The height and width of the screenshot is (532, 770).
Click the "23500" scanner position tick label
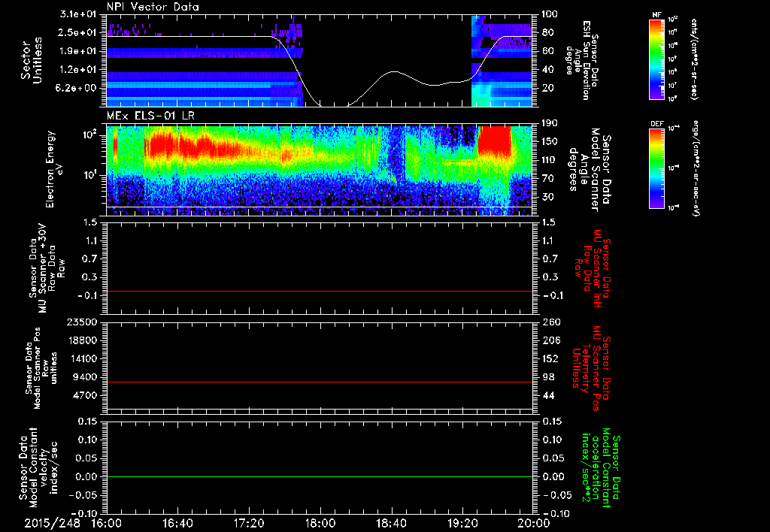[x=83, y=322]
